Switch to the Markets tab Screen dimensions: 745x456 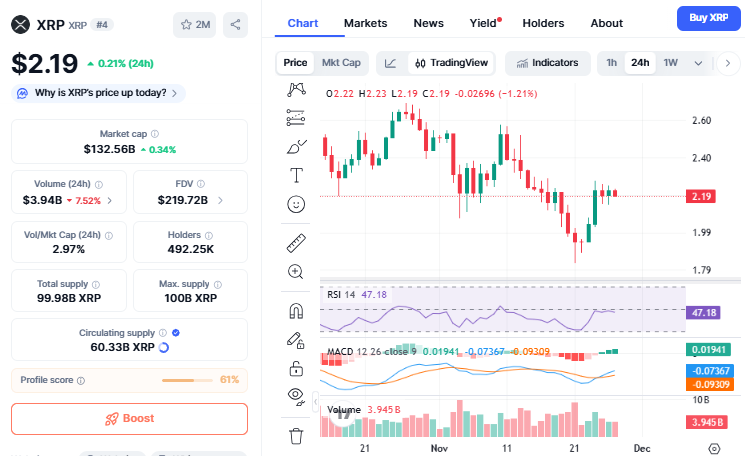pos(365,23)
